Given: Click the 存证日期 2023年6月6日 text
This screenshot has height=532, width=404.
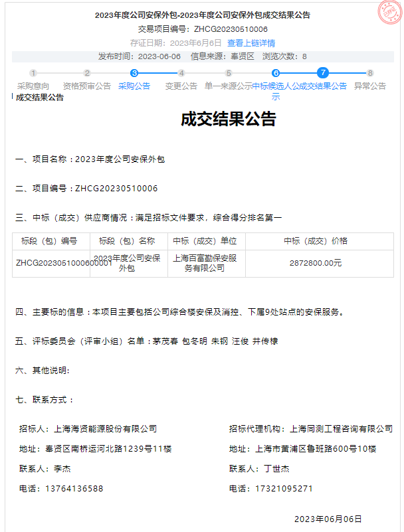Looking at the screenshot, I should (175, 43).
